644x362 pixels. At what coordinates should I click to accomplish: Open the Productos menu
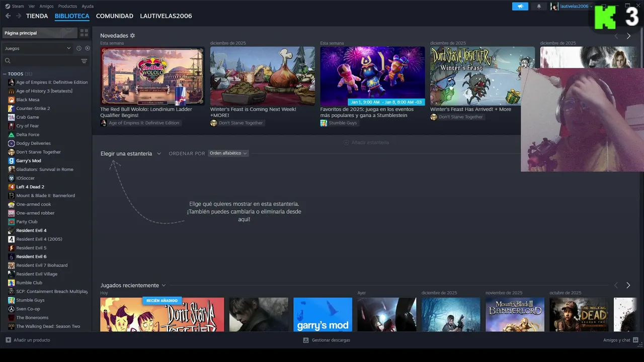click(67, 6)
